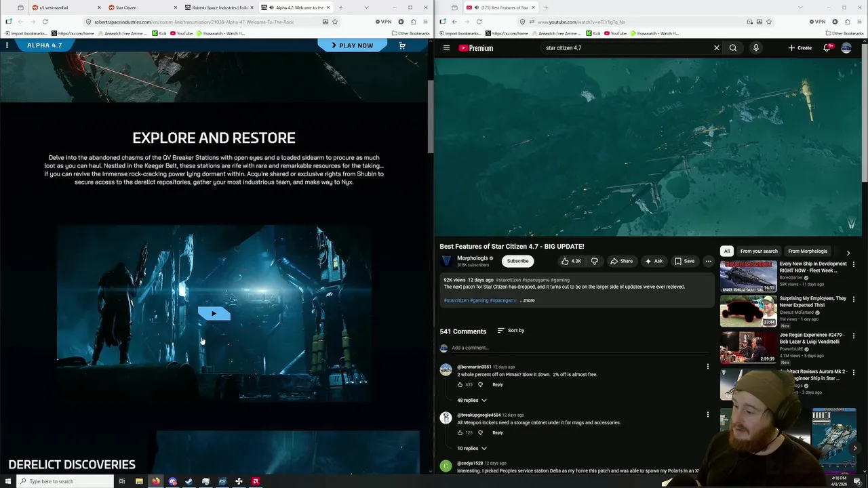Viewport: 868px width, 488px height.
Task: Start YouTube voice search microphone
Action: point(755,48)
